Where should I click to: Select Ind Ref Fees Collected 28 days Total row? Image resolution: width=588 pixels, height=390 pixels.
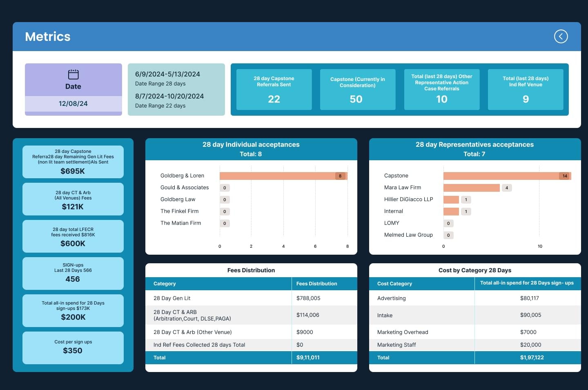[x=251, y=345]
